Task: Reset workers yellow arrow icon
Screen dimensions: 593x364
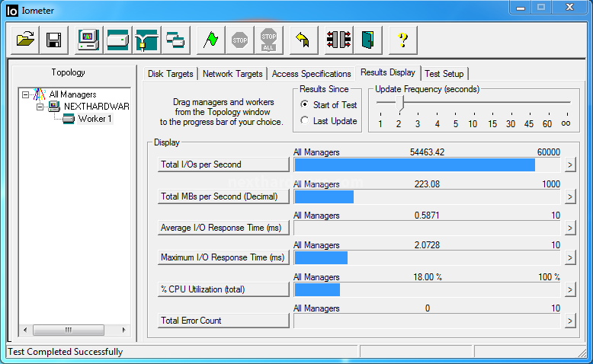Action: pyautogui.click(x=303, y=40)
